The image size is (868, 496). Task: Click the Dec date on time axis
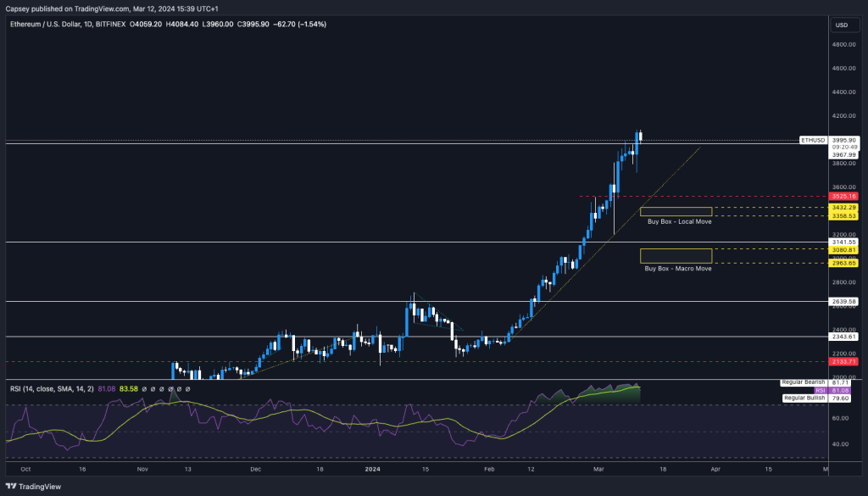click(256, 469)
